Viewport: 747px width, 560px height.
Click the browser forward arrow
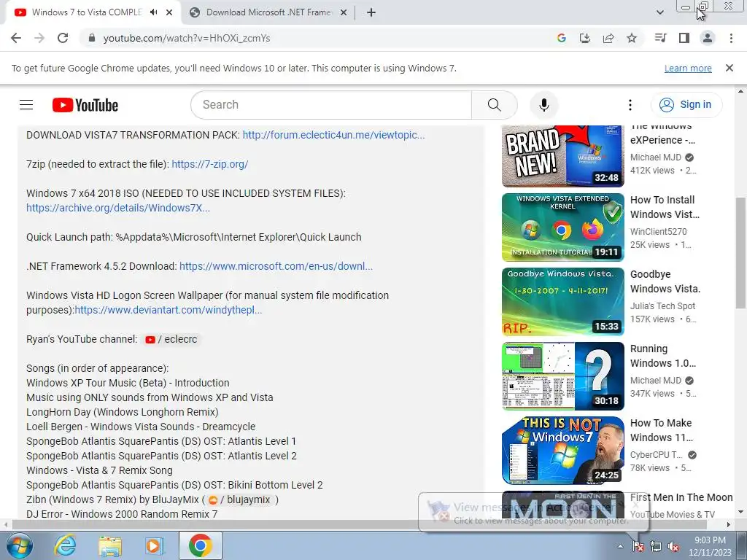pyautogui.click(x=39, y=38)
